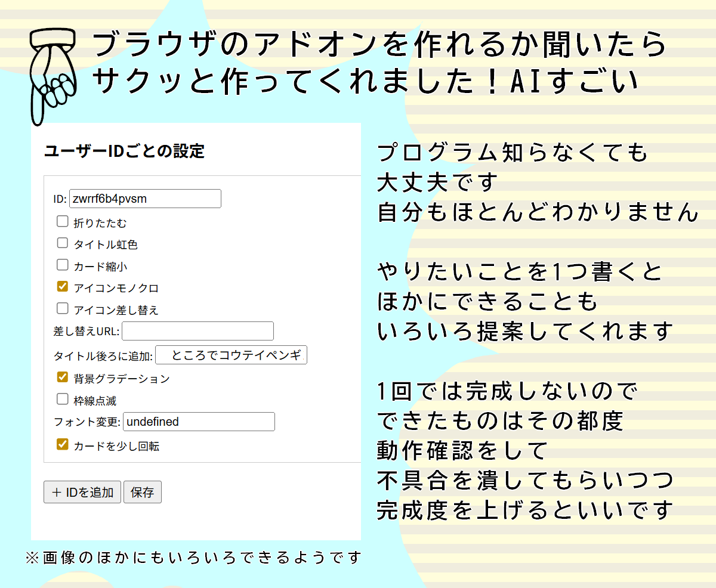Focus the 差し替えURL input box
Viewport: 716px width, 588px height.
tap(197, 331)
